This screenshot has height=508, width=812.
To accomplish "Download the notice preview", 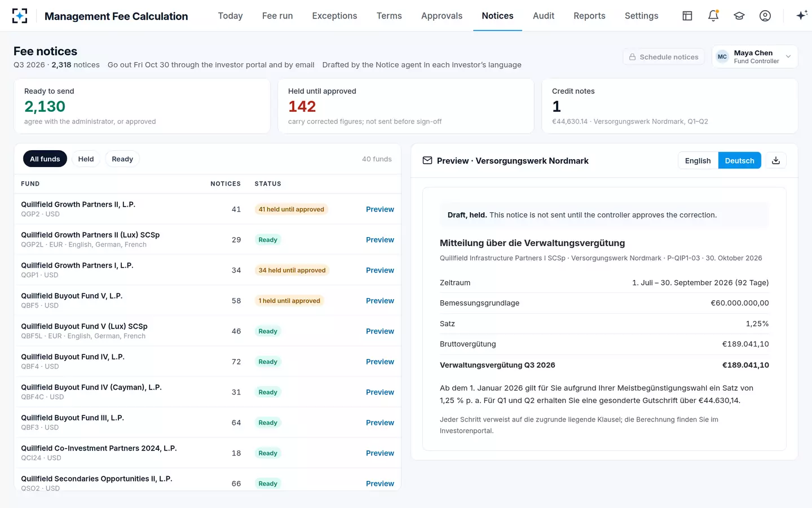I will 776,160.
